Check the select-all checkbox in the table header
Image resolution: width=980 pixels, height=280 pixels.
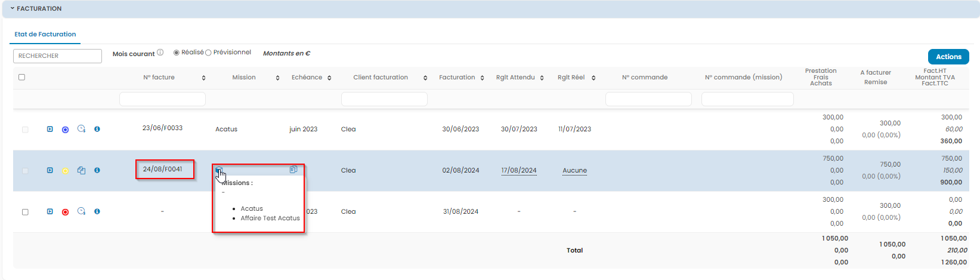tap(22, 77)
